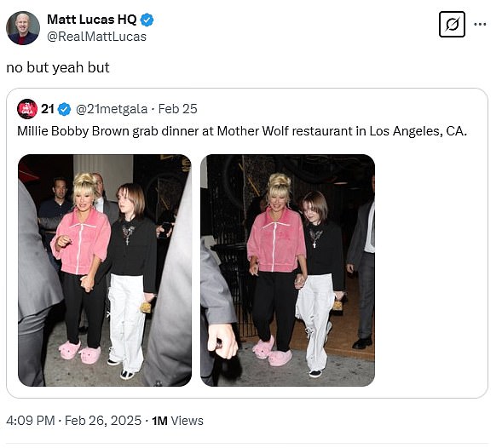Open the three-dot more options menu
502x448 pixels.
point(480,25)
